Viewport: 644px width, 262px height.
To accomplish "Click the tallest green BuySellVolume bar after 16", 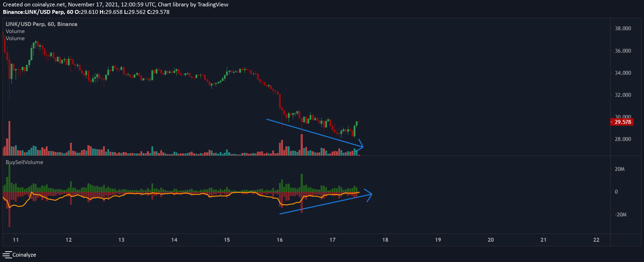I will coord(302,183).
